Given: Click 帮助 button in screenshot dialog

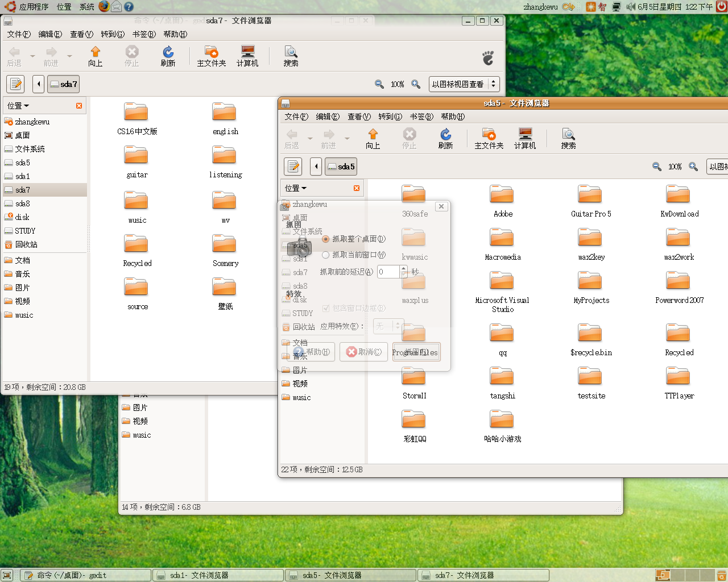Looking at the screenshot, I should coord(311,352).
